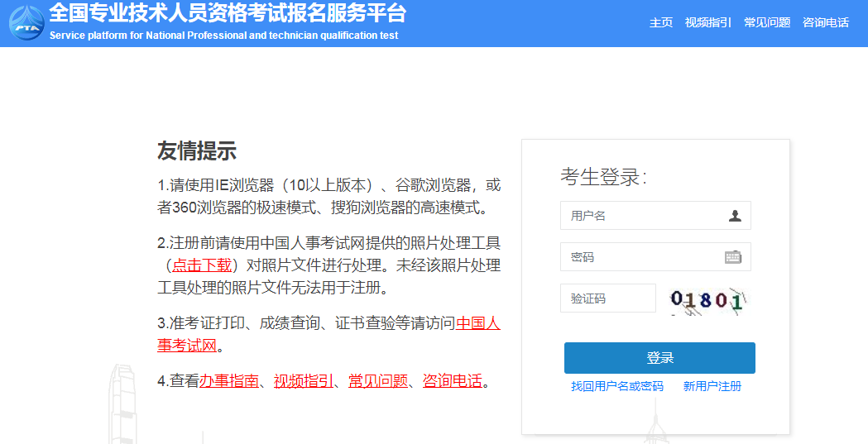Visit the red 中国人事考试网 link
The width and height of the screenshot is (868, 444).
(x=478, y=323)
